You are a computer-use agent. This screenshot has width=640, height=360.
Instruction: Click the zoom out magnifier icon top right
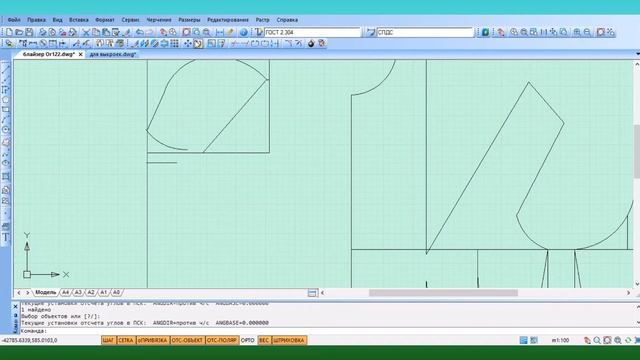(x=587, y=32)
